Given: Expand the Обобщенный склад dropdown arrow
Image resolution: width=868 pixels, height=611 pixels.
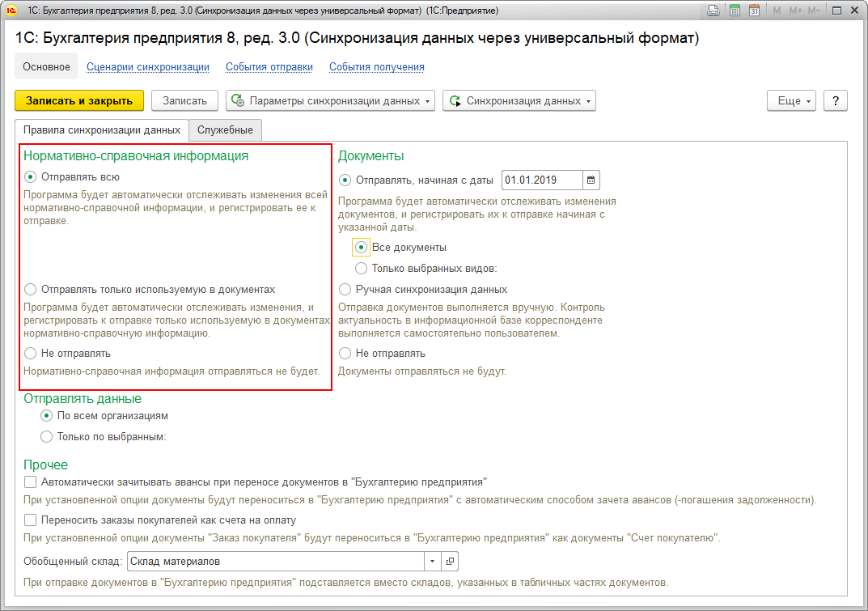Looking at the screenshot, I should point(432,561).
